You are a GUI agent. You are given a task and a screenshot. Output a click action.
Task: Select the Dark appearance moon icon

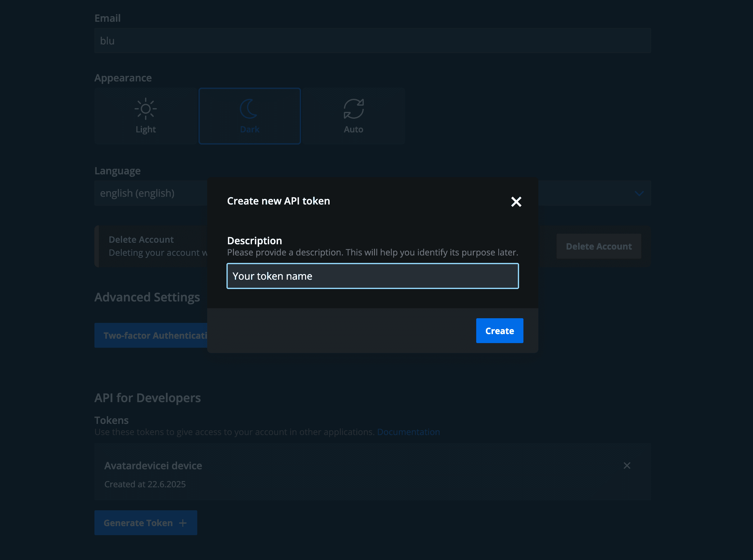pos(249,109)
